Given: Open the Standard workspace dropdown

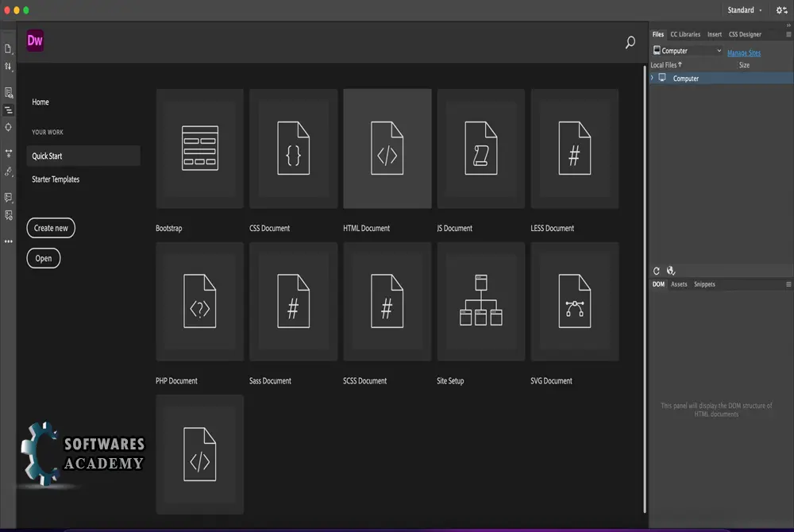Looking at the screenshot, I should [x=745, y=10].
